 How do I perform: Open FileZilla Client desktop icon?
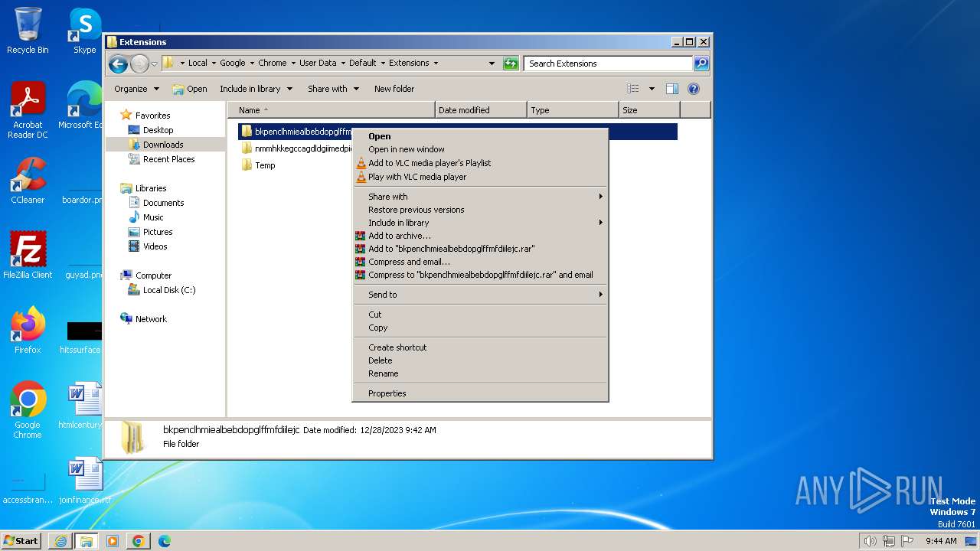[28, 255]
